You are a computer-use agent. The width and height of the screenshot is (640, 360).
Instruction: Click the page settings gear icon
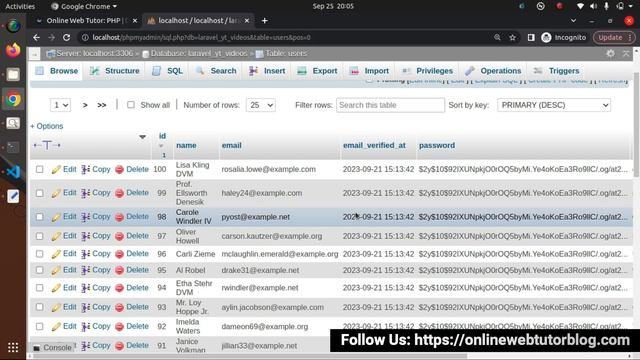click(x=610, y=53)
